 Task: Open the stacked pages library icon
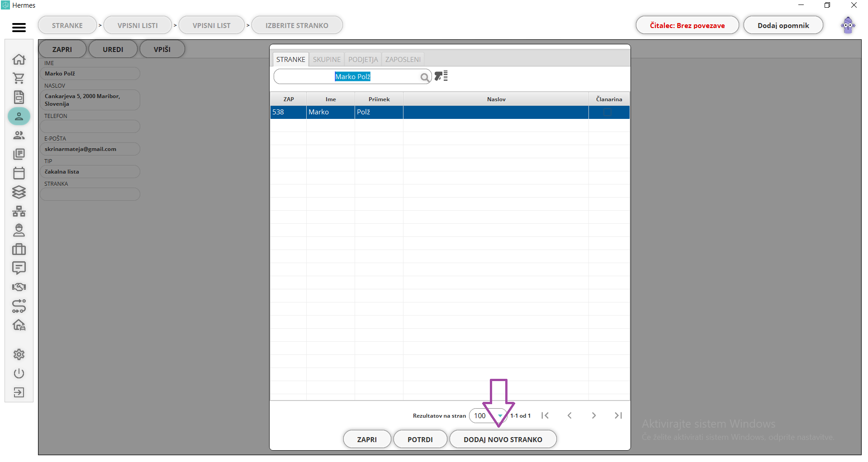19,154
